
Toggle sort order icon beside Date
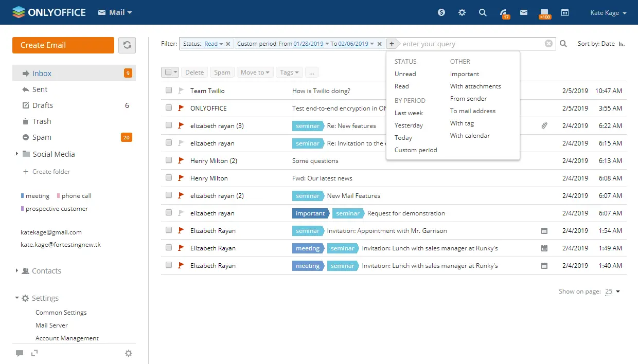[x=622, y=44]
